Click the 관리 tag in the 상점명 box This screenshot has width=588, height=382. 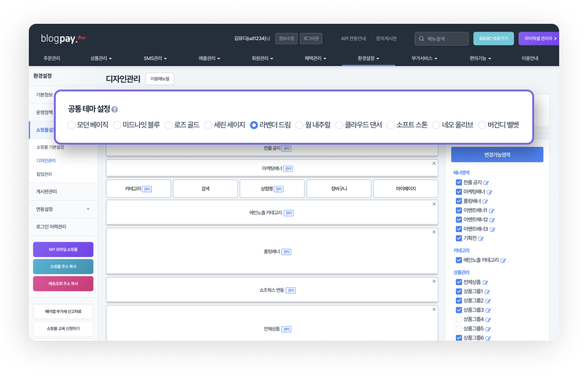(279, 189)
